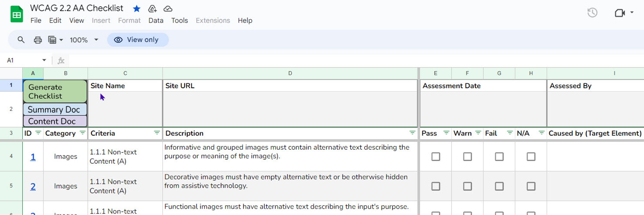Open filter for Pass column
This screenshot has width=644, height=215.
click(446, 133)
